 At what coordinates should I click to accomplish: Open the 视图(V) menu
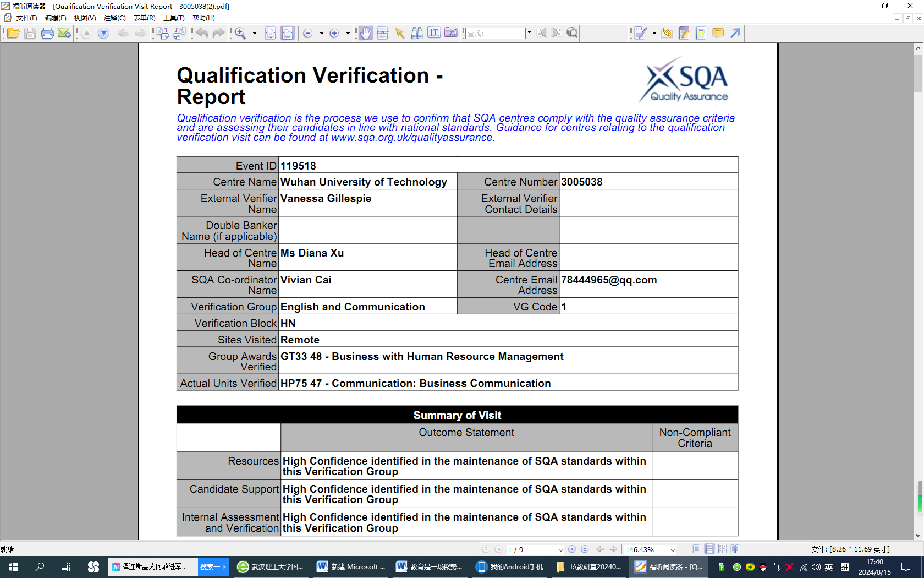[85, 18]
